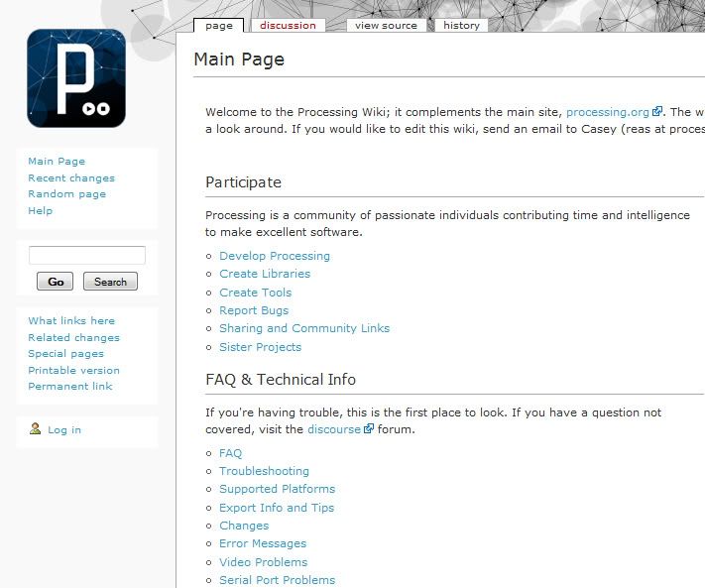Open the history tab
The height and width of the screenshot is (588, 705).
pos(461,26)
